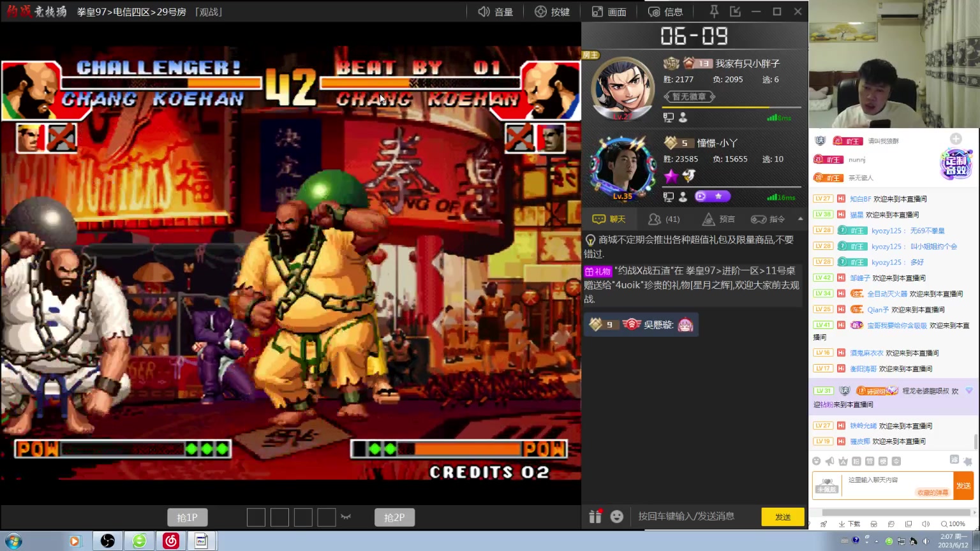
Task: Toggle the 滤 filter icon in chat toolbar
Action: 954,460
